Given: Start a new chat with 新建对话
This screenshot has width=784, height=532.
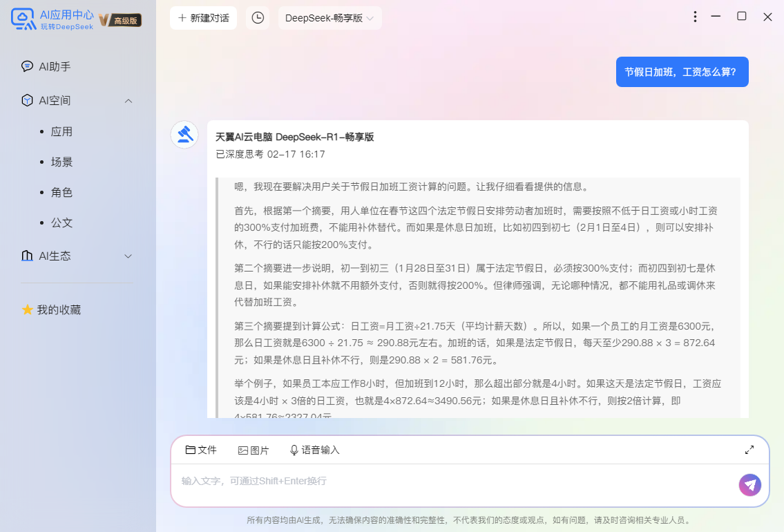Looking at the screenshot, I should 204,18.
